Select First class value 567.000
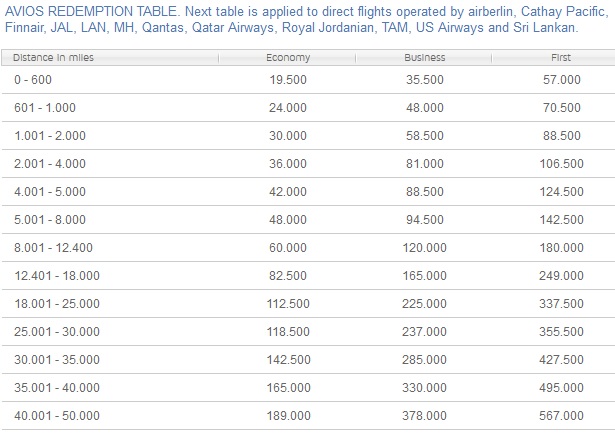The image size is (615, 433). [x=560, y=414]
